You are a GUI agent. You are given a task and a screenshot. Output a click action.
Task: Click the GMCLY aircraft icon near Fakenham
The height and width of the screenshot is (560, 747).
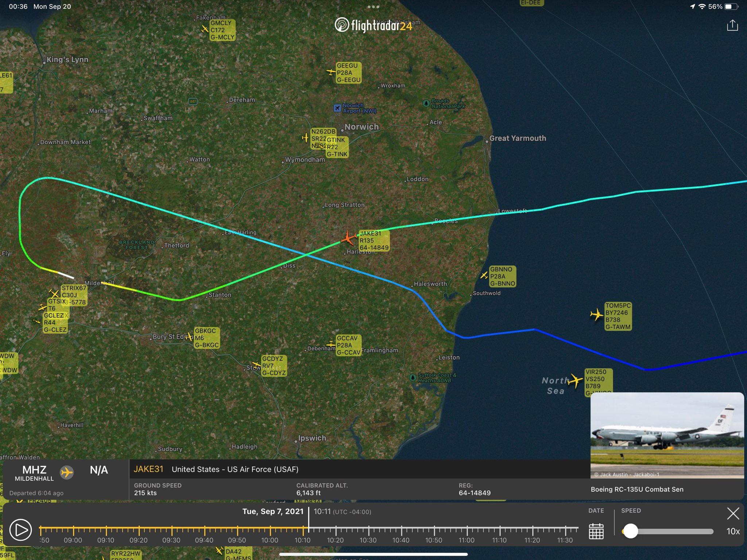point(204,30)
